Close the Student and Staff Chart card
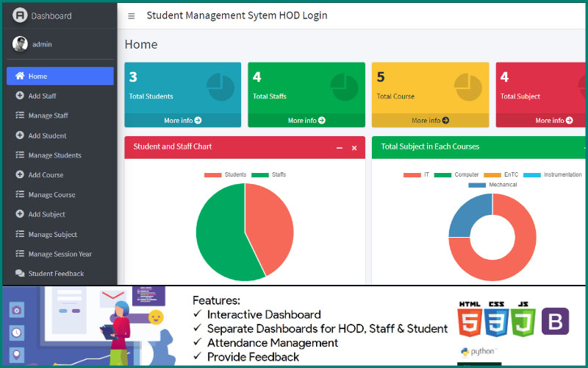588x368 pixels. [x=354, y=148]
